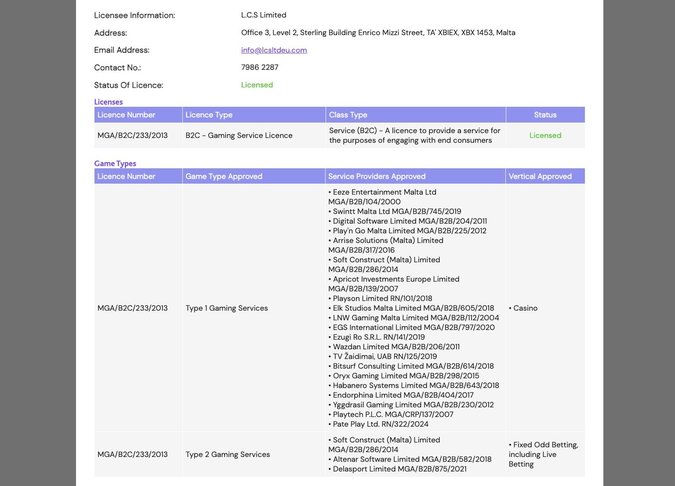The width and height of the screenshot is (675, 486).
Task: Click 'Elk Studios Malta Limited' entry
Action: [x=411, y=308]
